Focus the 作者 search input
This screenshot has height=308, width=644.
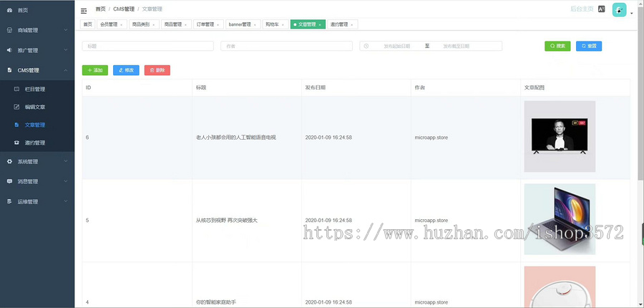287,46
